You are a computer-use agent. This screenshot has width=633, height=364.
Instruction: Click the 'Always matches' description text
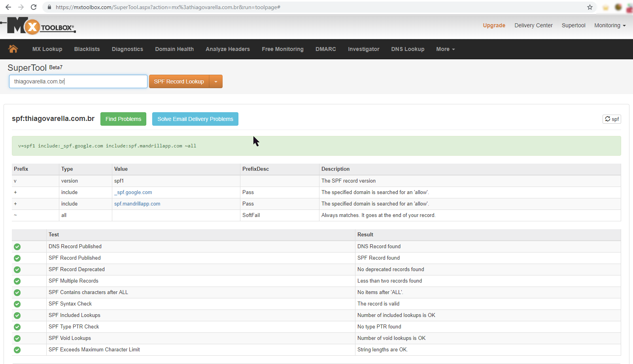pyautogui.click(x=378, y=215)
